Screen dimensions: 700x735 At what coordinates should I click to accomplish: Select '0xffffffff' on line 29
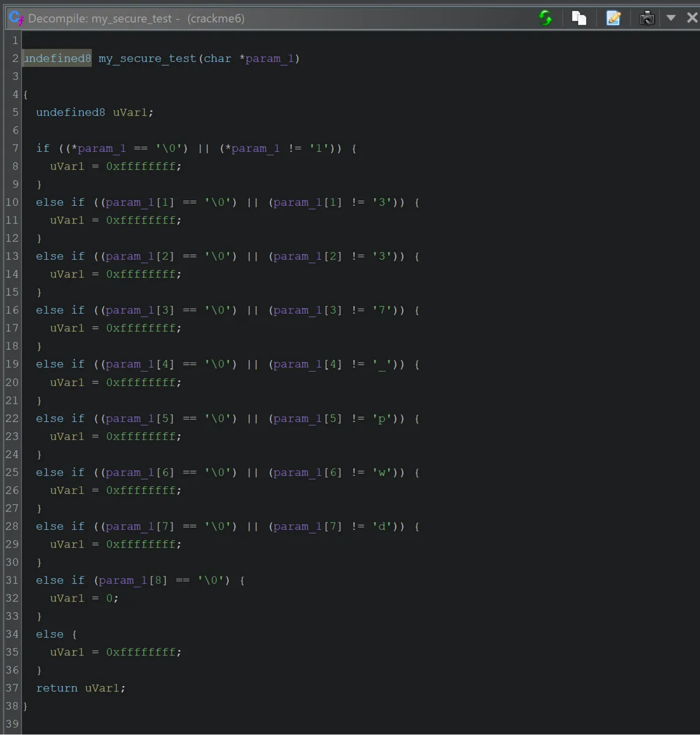[x=140, y=544]
